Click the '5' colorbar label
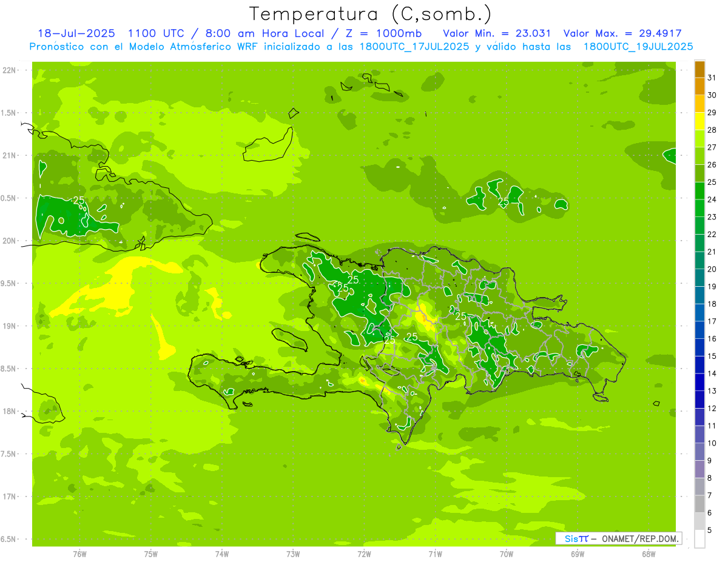 point(709,531)
